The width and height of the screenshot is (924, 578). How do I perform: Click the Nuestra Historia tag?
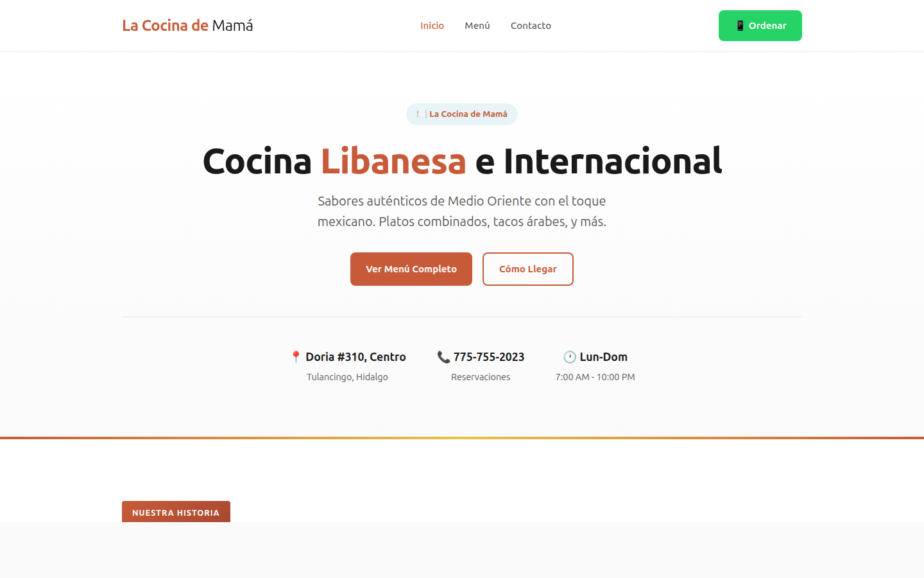coord(176,512)
